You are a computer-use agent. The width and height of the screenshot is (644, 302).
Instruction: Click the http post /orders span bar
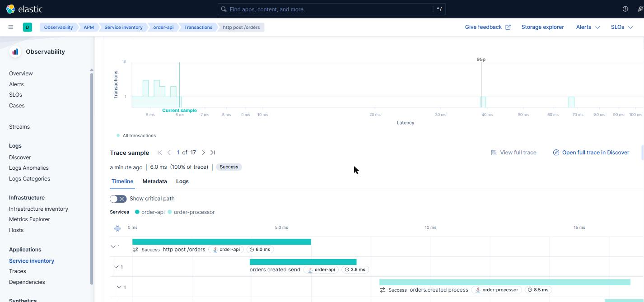[221, 242]
